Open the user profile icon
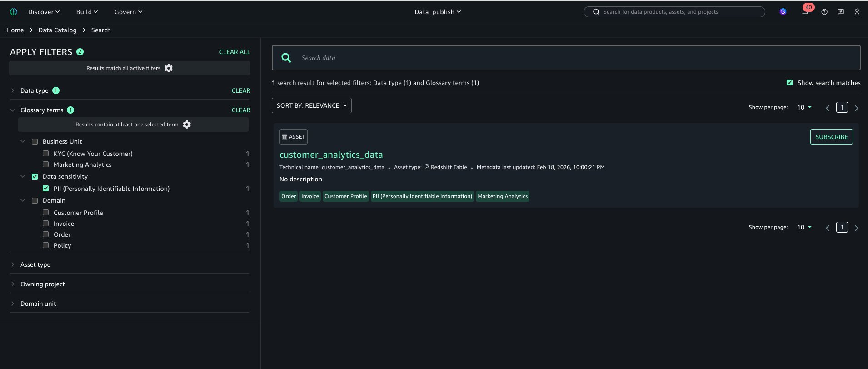 click(x=857, y=12)
